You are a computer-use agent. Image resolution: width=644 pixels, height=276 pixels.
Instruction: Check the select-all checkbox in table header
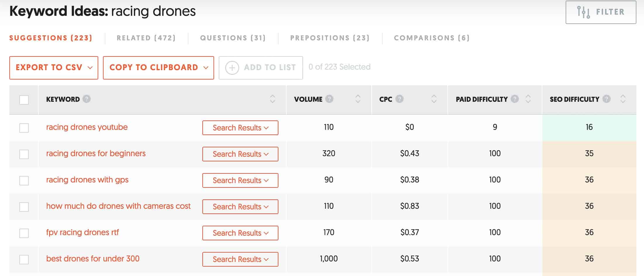point(24,99)
